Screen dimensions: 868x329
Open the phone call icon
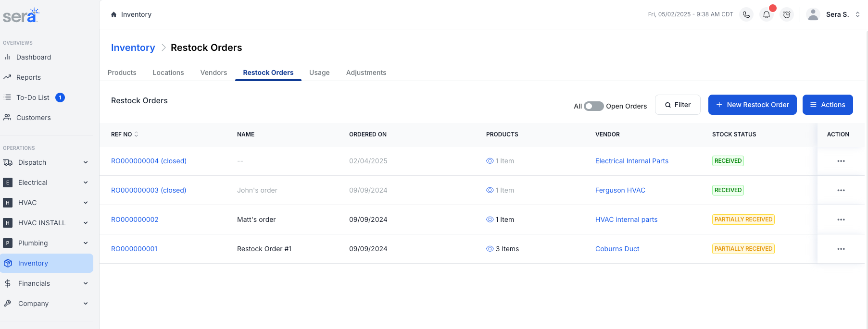pos(746,14)
